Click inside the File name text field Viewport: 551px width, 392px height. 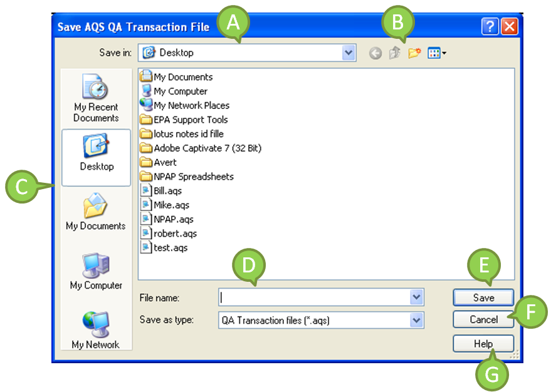[313, 297]
